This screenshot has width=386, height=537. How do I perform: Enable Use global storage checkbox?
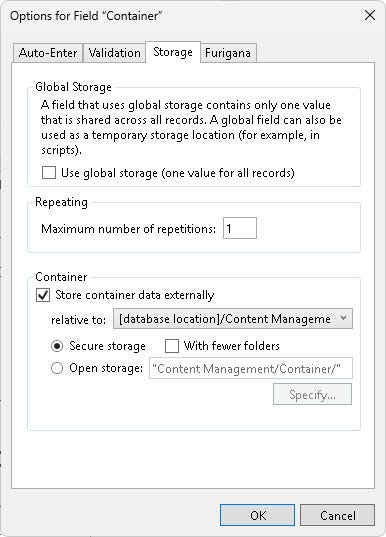[49, 173]
